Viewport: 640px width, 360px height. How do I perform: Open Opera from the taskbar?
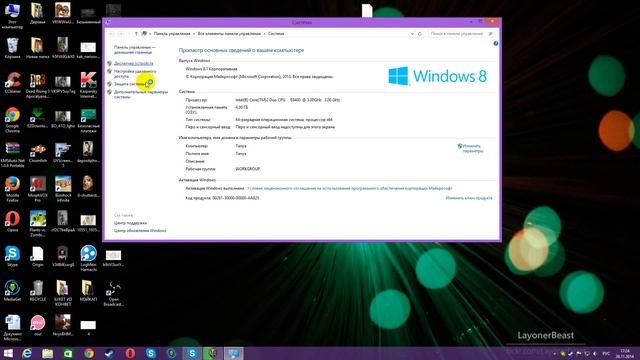[x=130, y=353]
